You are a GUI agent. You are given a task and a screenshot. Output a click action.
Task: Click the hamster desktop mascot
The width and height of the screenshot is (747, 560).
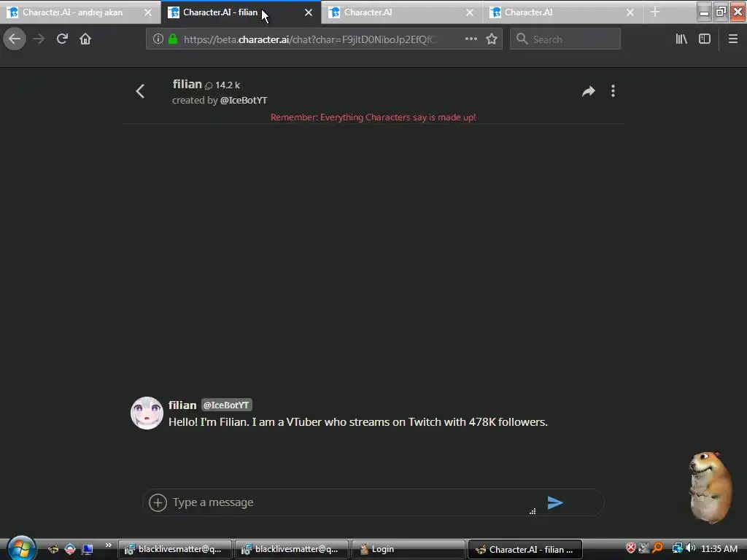(710, 487)
